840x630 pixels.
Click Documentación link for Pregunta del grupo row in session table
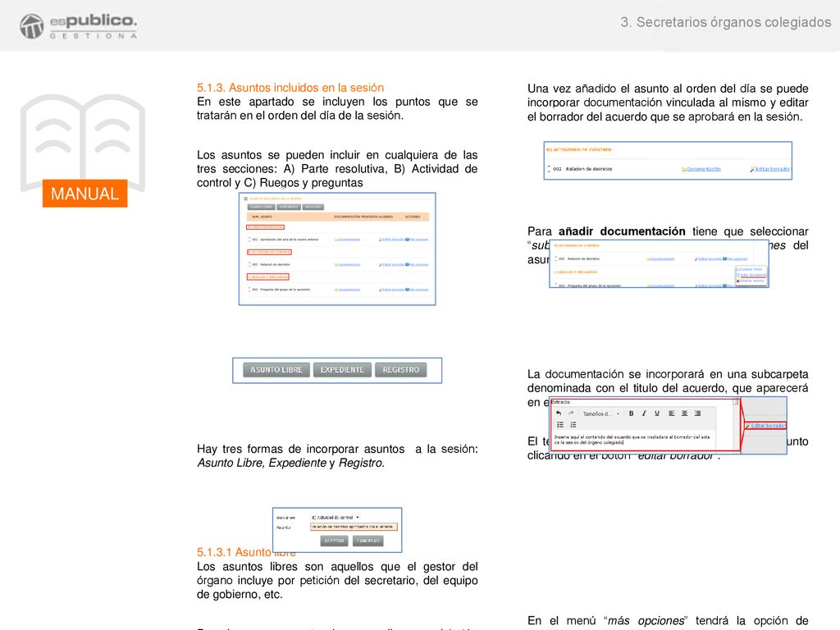[347, 290]
